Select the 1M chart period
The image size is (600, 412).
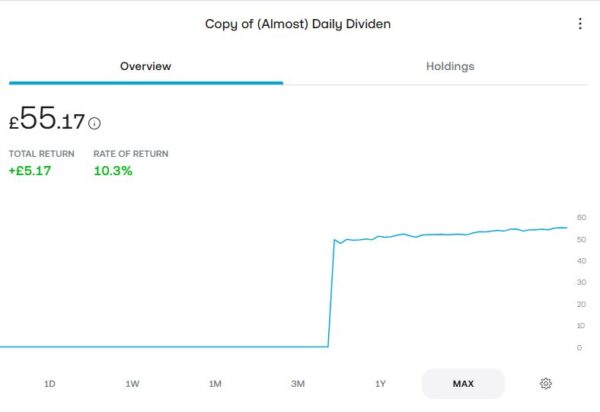(215, 384)
